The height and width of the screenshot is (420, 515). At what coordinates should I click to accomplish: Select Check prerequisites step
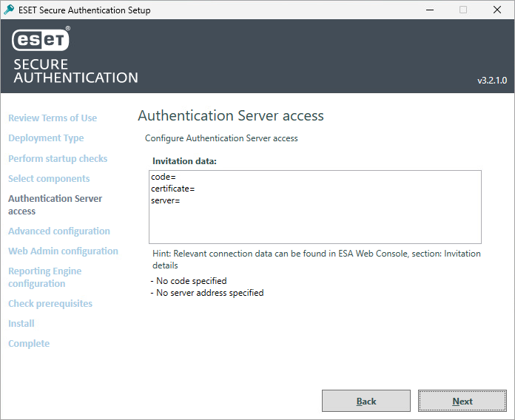point(50,303)
